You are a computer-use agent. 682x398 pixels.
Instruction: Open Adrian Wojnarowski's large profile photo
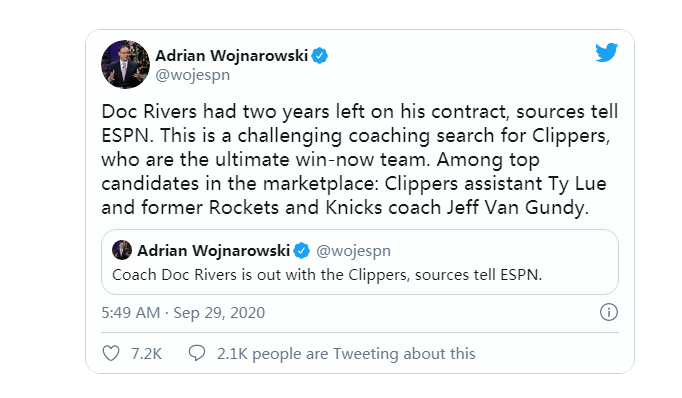click(x=125, y=64)
